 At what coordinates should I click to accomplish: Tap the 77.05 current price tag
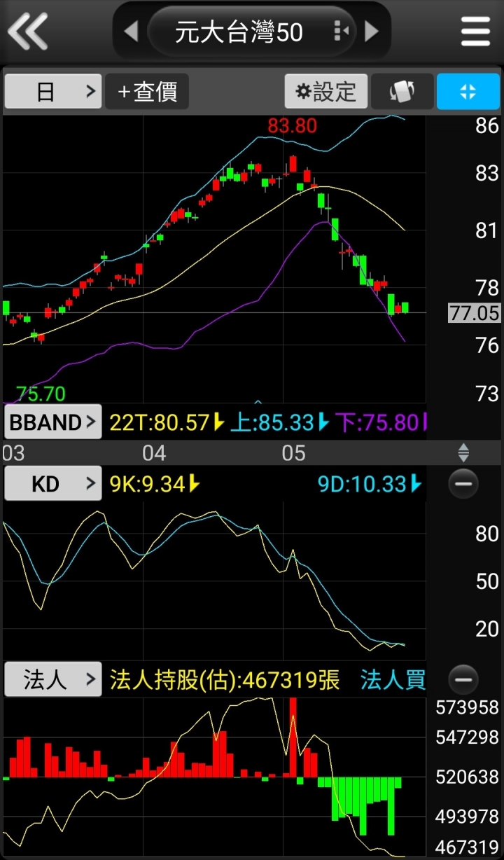click(x=475, y=312)
